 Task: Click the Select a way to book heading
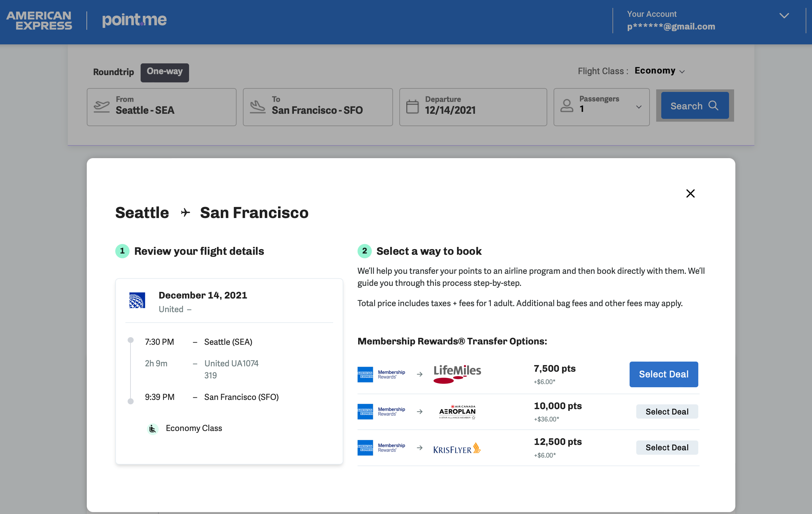coord(428,251)
